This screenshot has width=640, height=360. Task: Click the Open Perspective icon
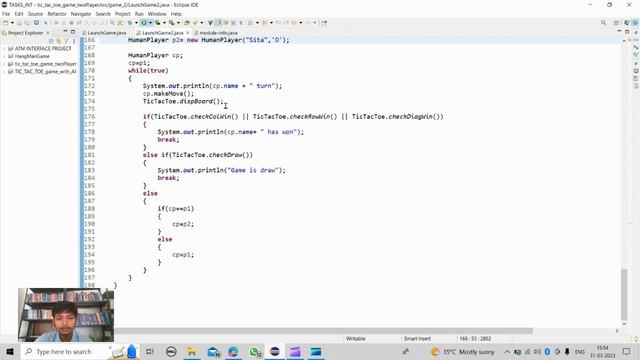(x=616, y=23)
